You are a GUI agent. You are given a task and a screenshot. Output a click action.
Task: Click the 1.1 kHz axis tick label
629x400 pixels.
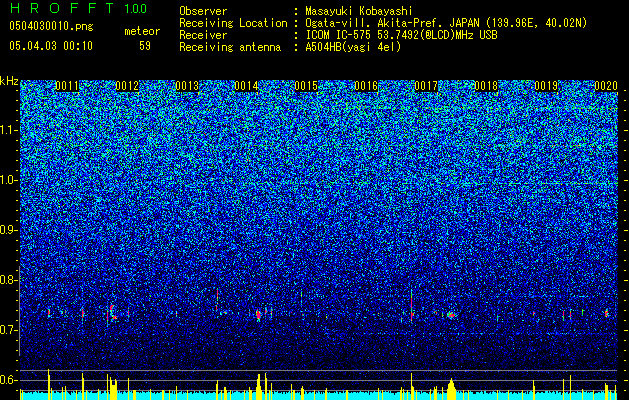[x=9, y=130]
